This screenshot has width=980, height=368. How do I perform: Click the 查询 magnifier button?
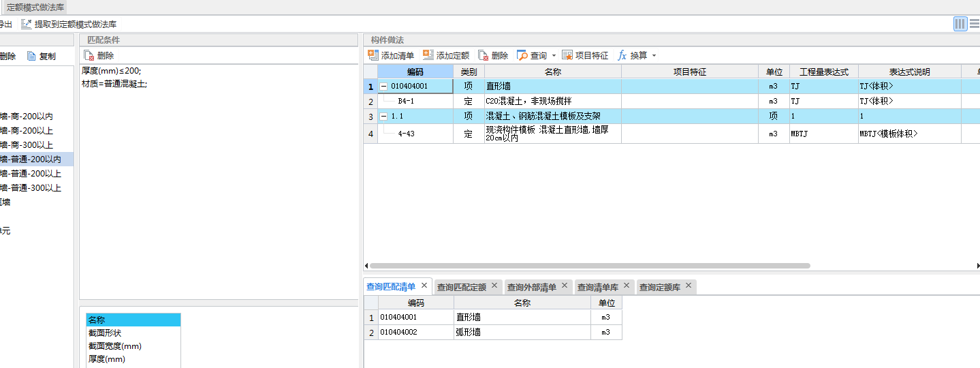(531, 55)
